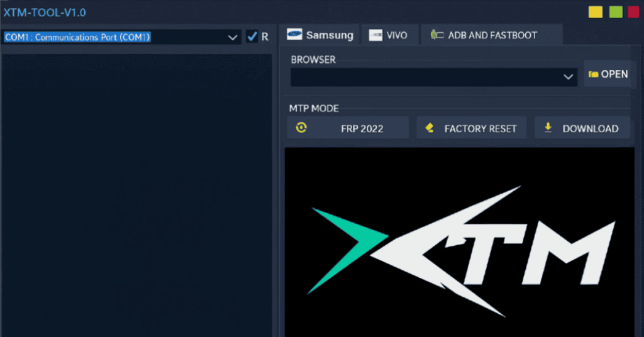Click inside the BROWSER combo box
The width and height of the screenshot is (644, 337).
point(434,77)
